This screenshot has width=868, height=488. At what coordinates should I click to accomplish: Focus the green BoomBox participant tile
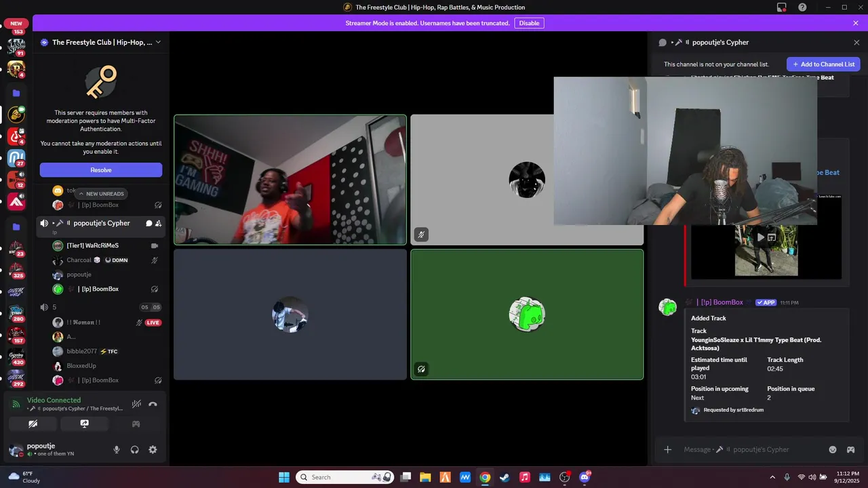pos(527,314)
